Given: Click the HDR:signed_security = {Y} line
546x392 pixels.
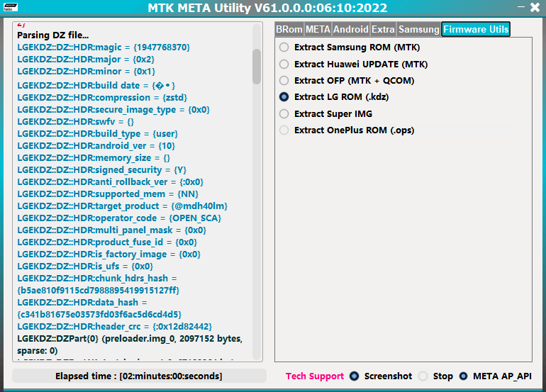Looking at the screenshot, I should click(x=101, y=170).
